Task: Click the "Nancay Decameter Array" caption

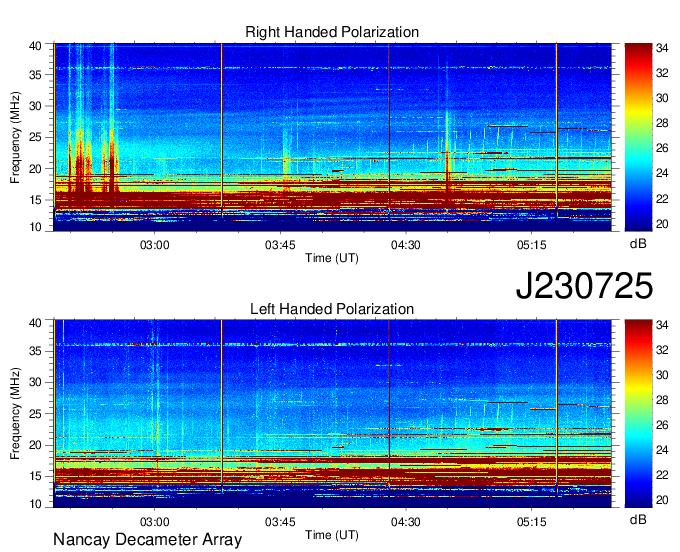Action: [147, 540]
